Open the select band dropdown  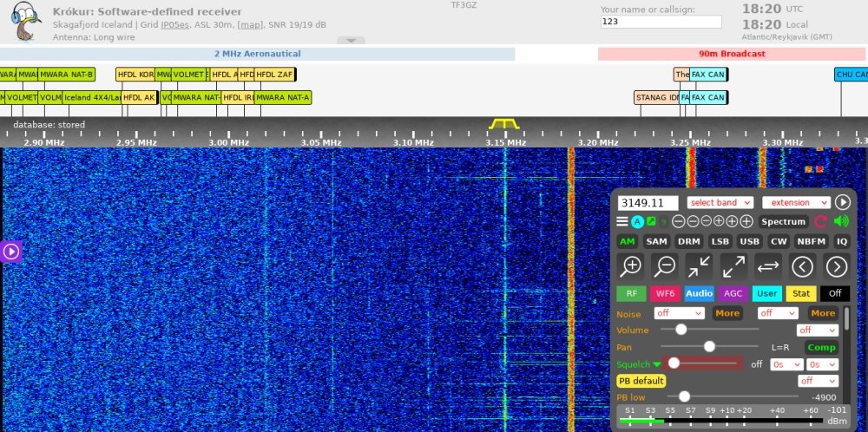(x=720, y=202)
